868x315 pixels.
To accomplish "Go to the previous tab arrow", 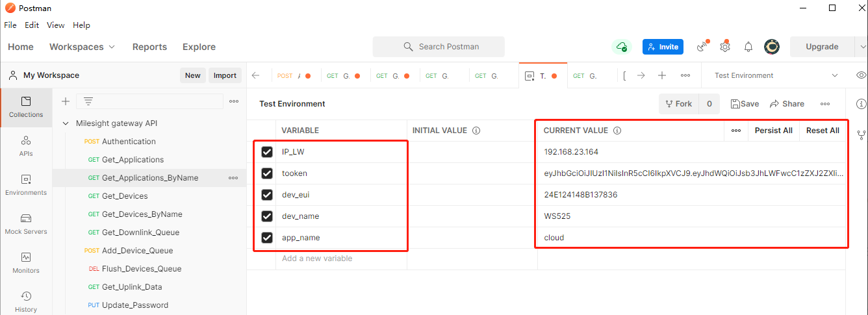I will pos(256,75).
